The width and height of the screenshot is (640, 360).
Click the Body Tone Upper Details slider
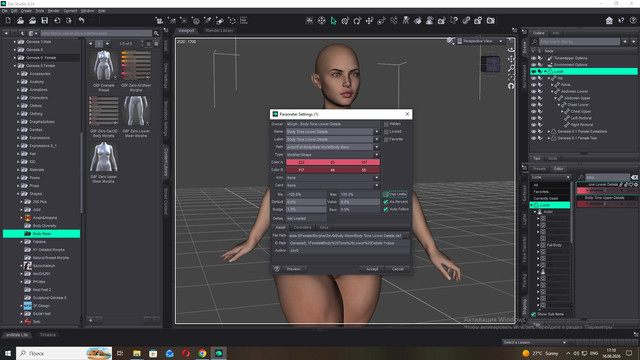608,204
